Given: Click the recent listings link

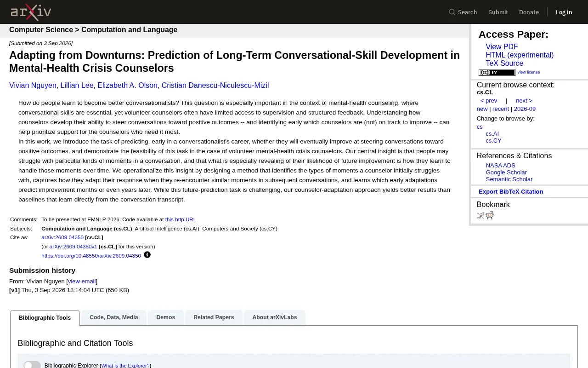Looking at the screenshot, I should (501, 109).
